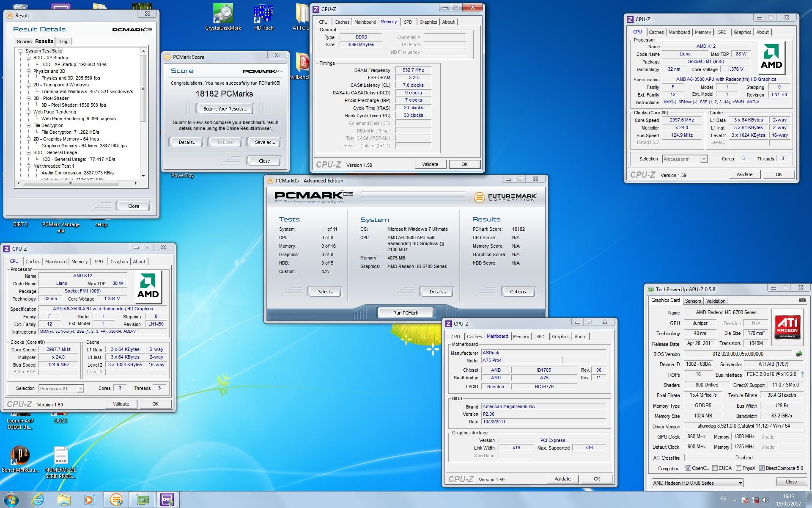Screen dimensions: 812x508
Task: Click the Close button in GPU-Z
Action: (791, 482)
